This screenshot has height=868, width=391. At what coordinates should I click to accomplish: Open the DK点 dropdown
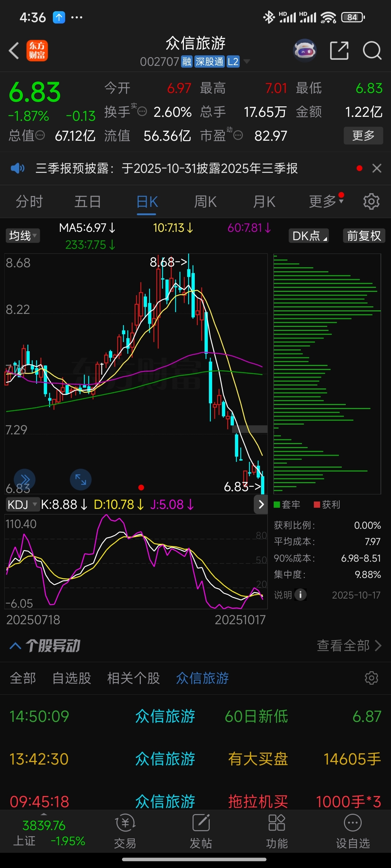pyautogui.click(x=309, y=236)
